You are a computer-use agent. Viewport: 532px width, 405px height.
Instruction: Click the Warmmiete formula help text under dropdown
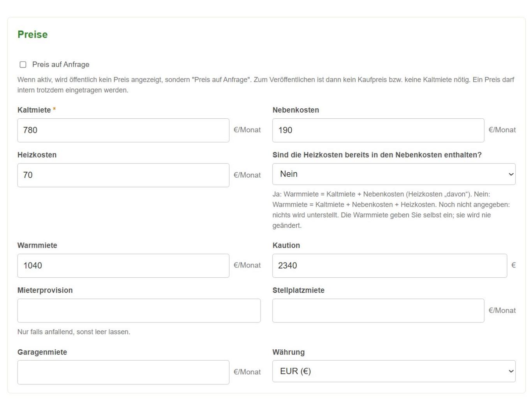[x=391, y=210]
